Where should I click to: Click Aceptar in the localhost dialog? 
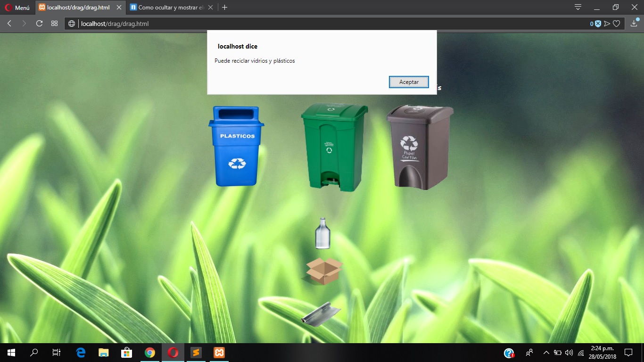point(409,82)
